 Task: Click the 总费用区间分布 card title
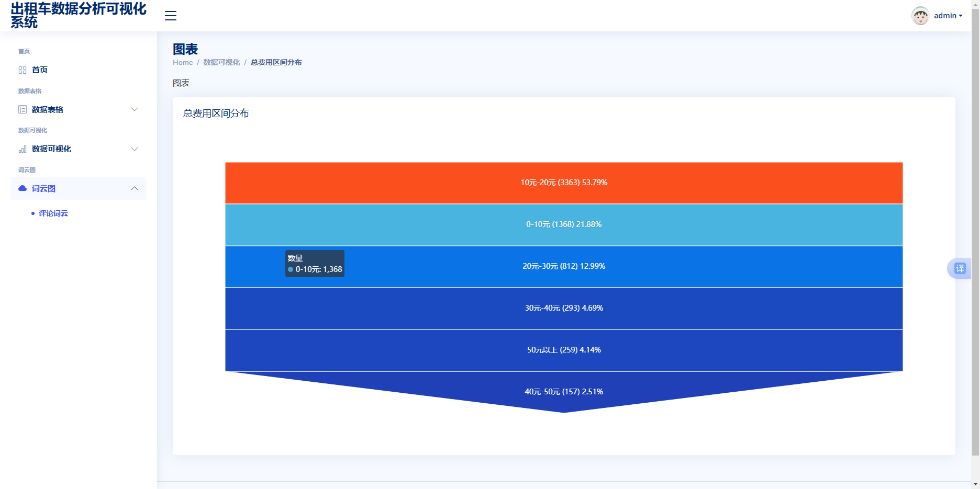216,113
